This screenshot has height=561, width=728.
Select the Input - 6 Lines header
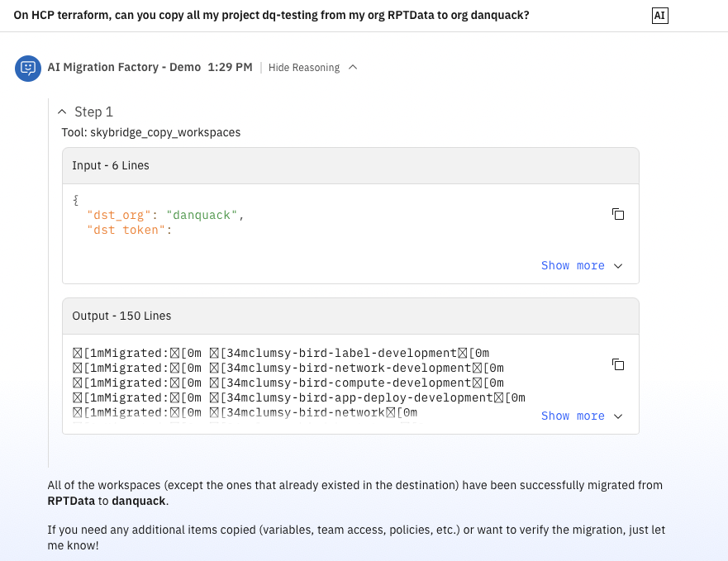click(x=111, y=165)
